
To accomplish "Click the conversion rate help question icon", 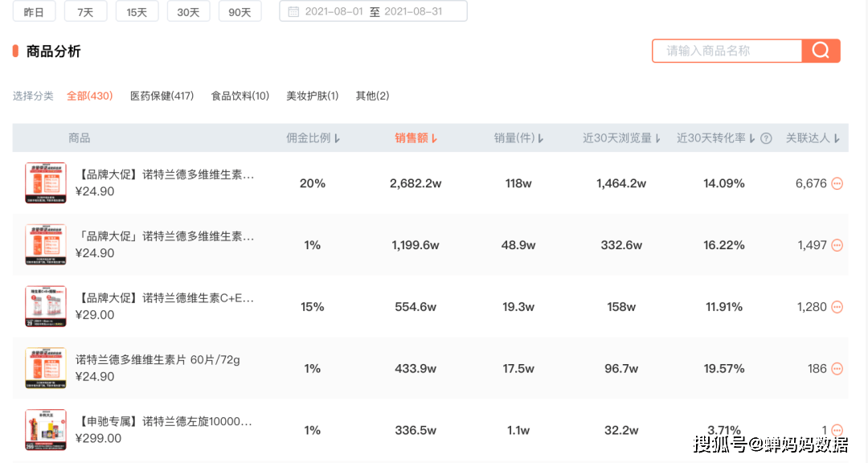I will tap(766, 138).
